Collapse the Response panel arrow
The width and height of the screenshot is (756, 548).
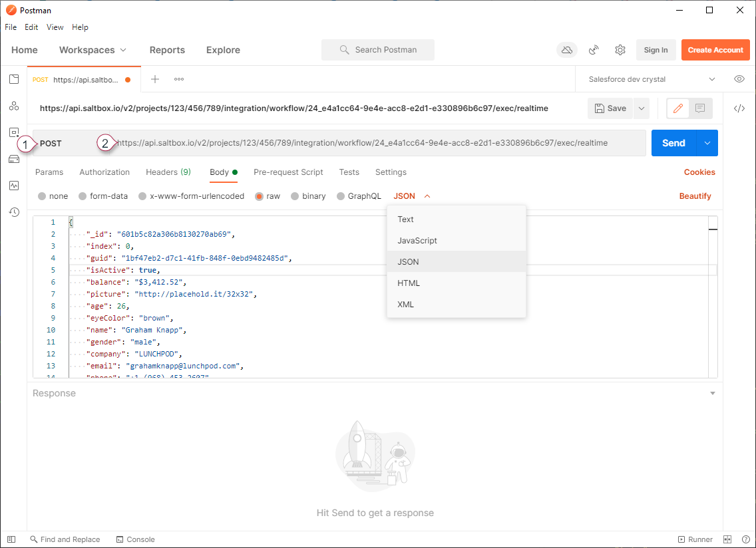pyautogui.click(x=713, y=393)
